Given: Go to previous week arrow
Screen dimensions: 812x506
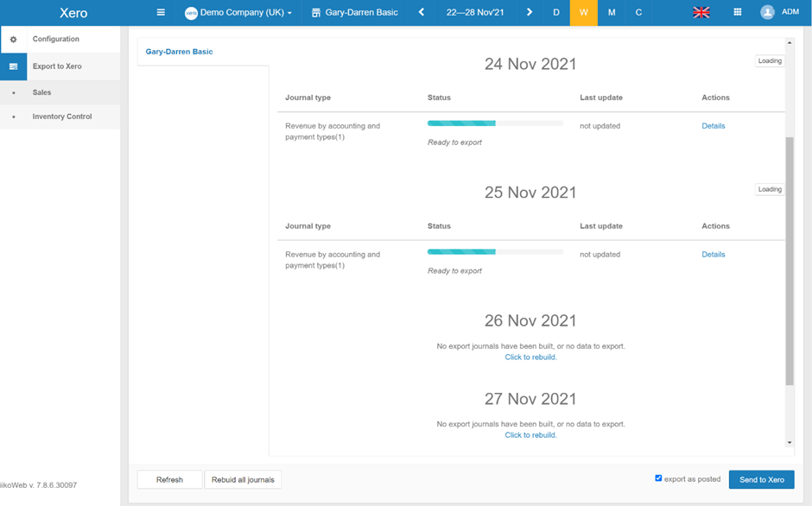Looking at the screenshot, I should (422, 13).
